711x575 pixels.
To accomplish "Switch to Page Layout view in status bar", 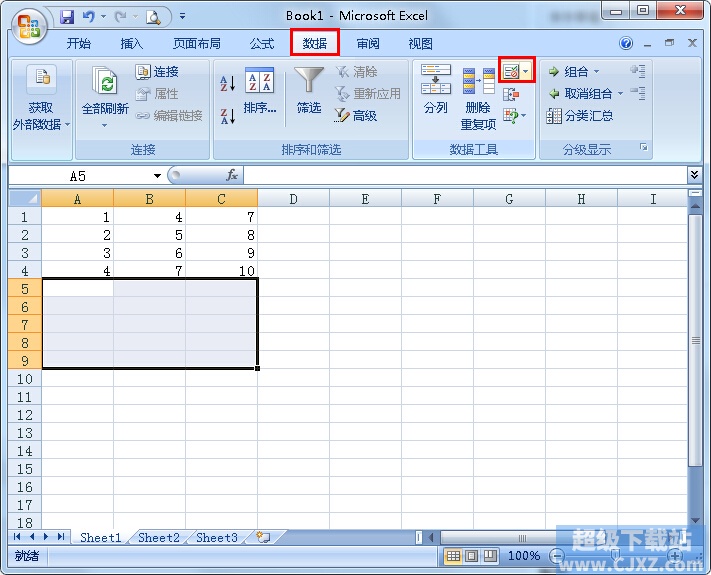I will pos(472,556).
